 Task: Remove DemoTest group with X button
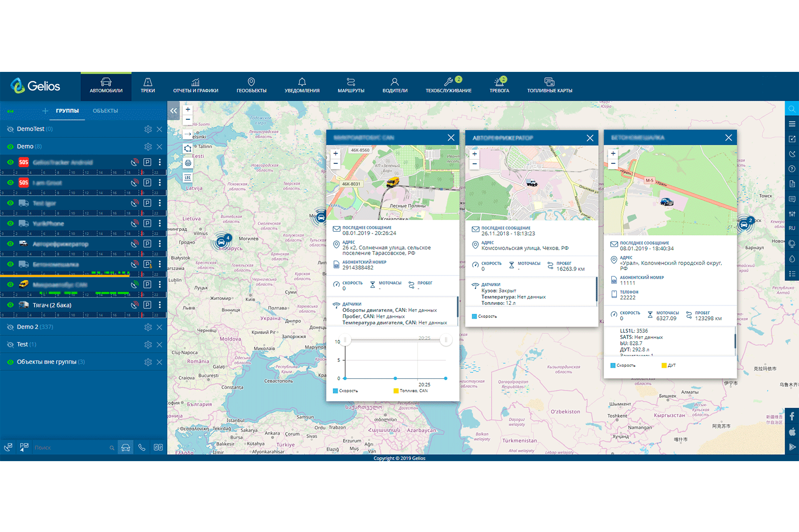point(159,129)
